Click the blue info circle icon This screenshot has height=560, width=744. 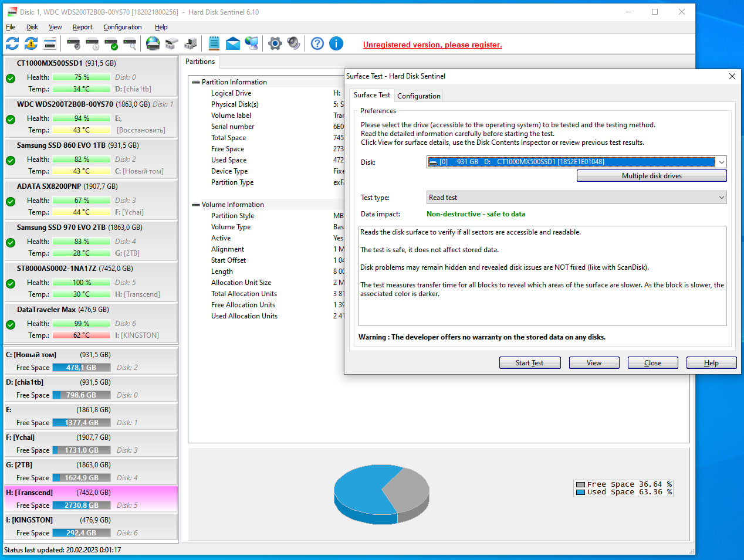[336, 43]
